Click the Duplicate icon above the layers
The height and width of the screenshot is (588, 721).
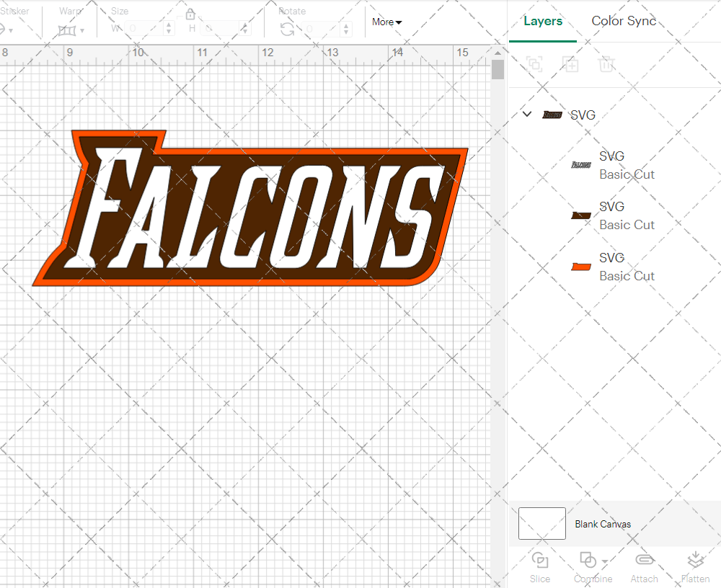coord(570,64)
